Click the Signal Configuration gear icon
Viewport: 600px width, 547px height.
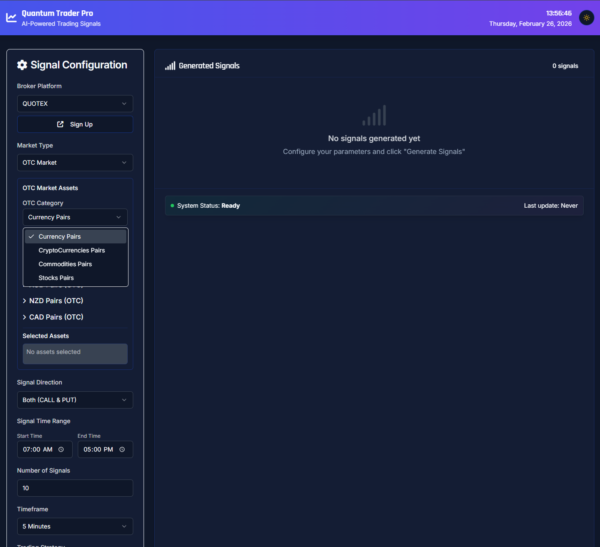pos(22,65)
